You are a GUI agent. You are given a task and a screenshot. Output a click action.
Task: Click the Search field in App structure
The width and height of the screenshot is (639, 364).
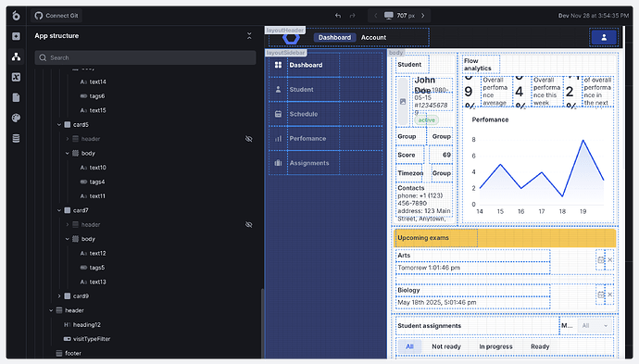point(145,57)
